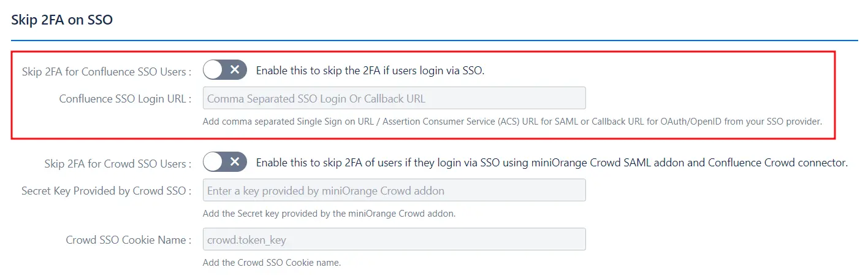
Task: Click the X icon in Crowd SSO toggle
Action: 235,162
